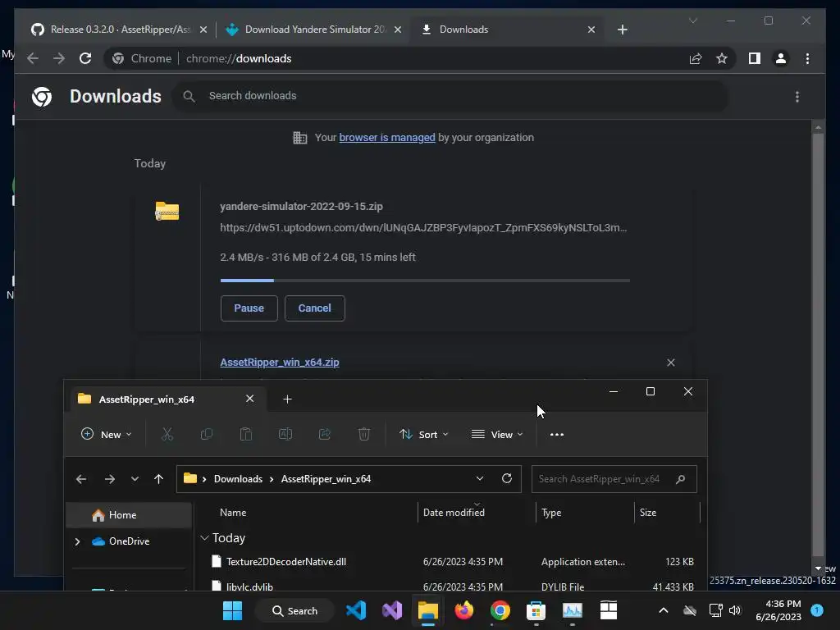Remove AssetRipper_win_x64.zip from downloads list
The width and height of the screenshot is (840, 630).
tap(671, 363)
